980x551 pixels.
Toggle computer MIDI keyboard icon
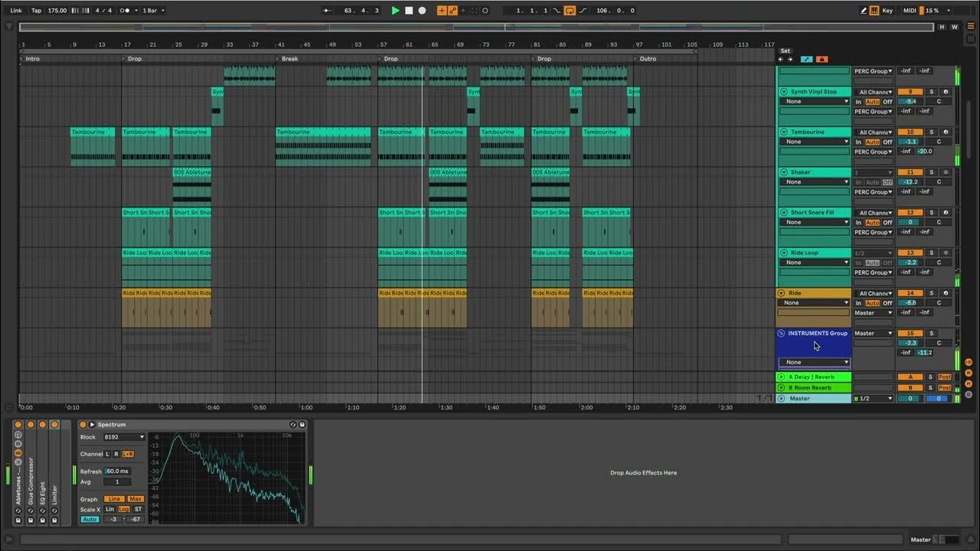[874, 11]
